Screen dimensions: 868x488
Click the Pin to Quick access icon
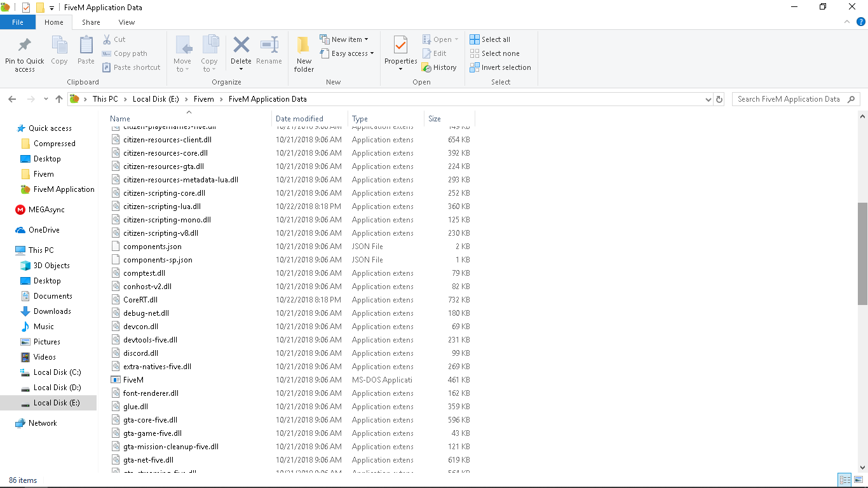tap(24, 46)
